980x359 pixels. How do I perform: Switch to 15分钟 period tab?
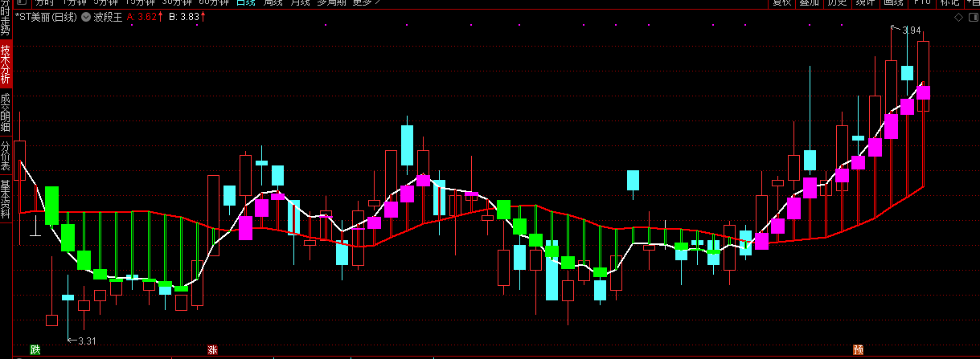pos(140,2)
